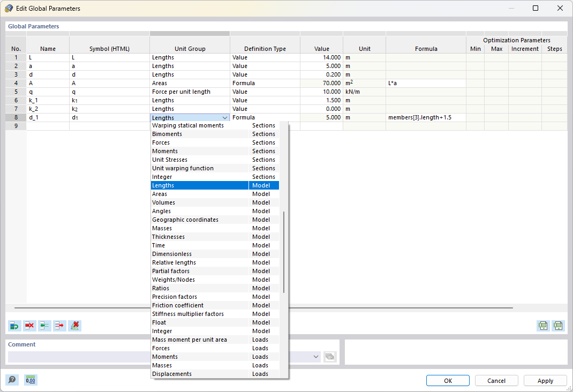Select highlighted Lengths entry in the list
Viewport: 573px width, 392px height.
[215, 185]
